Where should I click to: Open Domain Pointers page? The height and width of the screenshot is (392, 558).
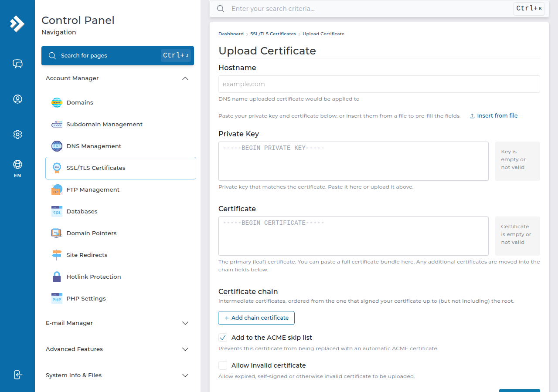pos(121,233)
